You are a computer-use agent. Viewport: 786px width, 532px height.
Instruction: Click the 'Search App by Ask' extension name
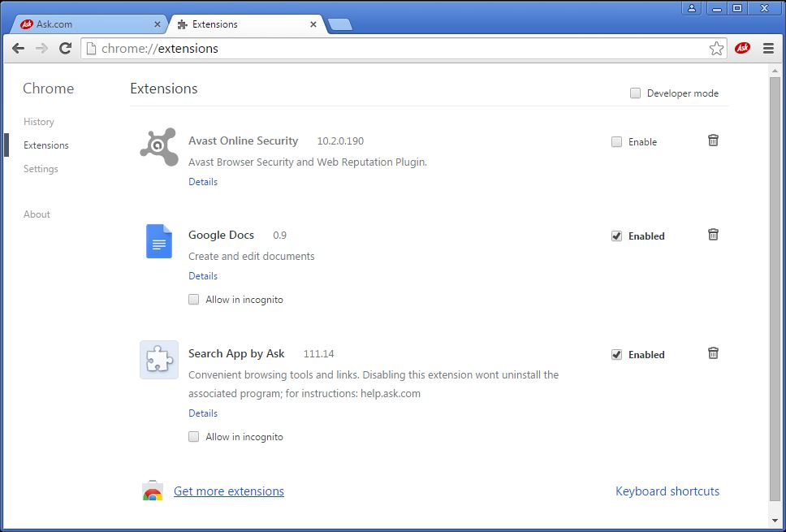tap(236, 353)
